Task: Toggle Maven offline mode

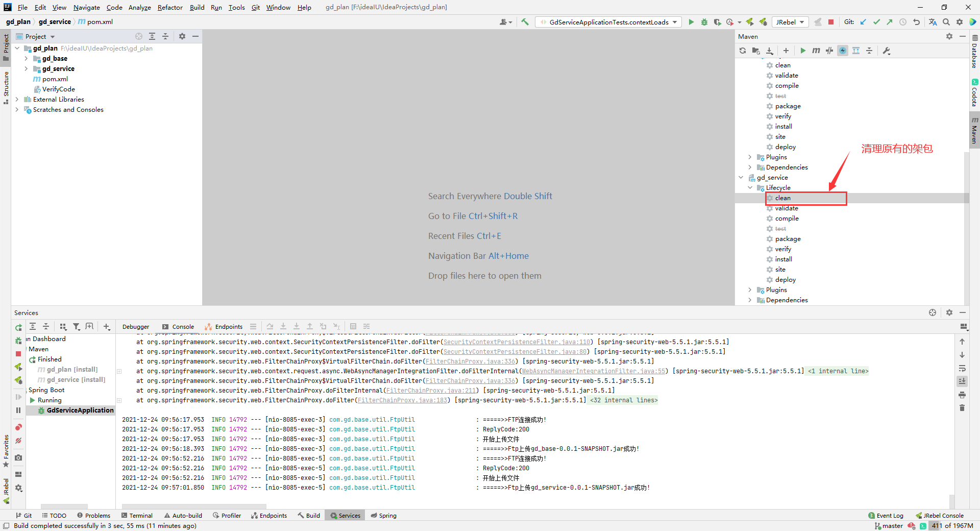Action: click(x=829, y=51)
